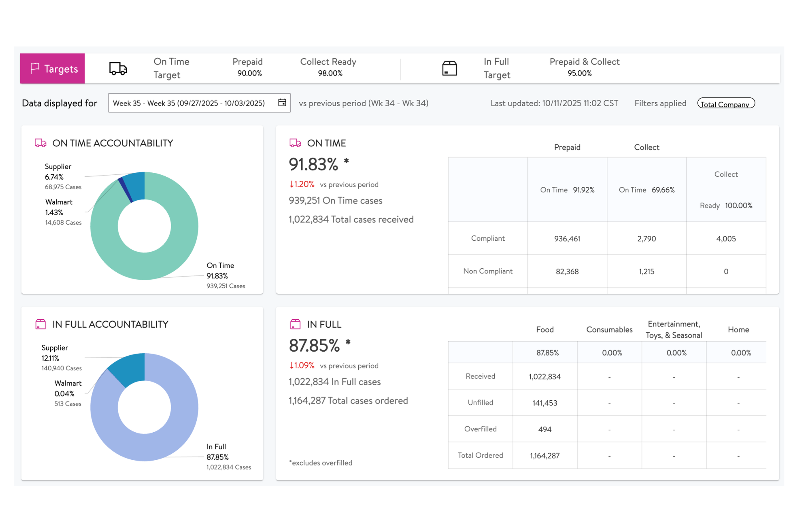
Task: Open the Total Company filter pill
Action: (726, 104)
